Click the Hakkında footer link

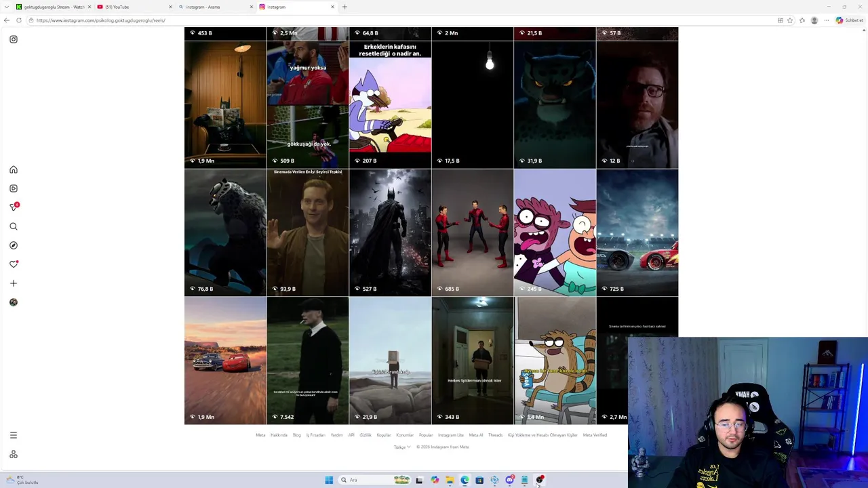coord(279,435)
